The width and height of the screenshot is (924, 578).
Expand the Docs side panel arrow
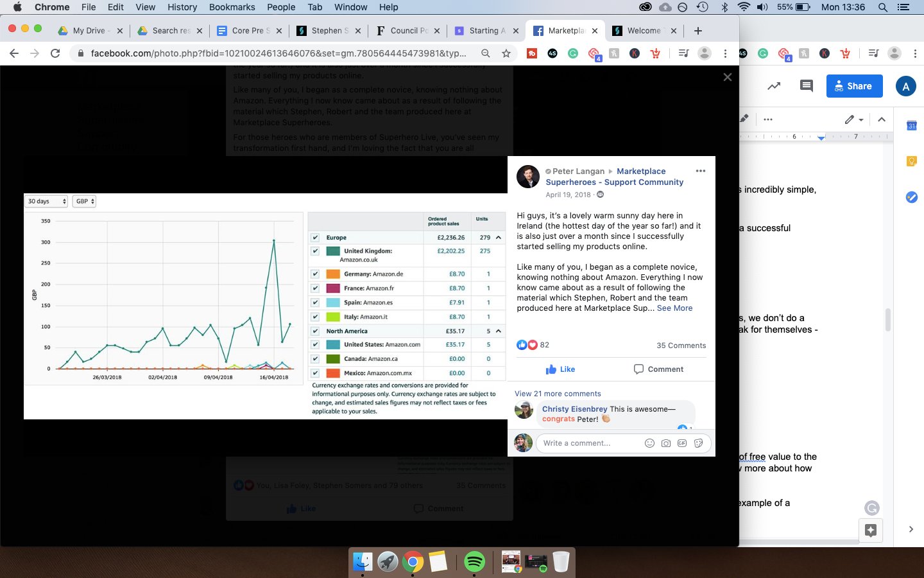[911, 529]
